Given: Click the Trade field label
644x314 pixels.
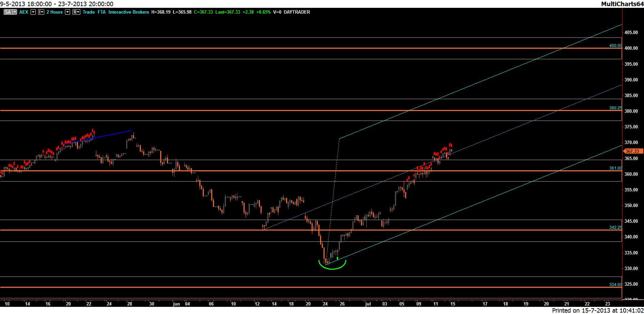Looking at the screenshot, I should click(x=88, y=12).
